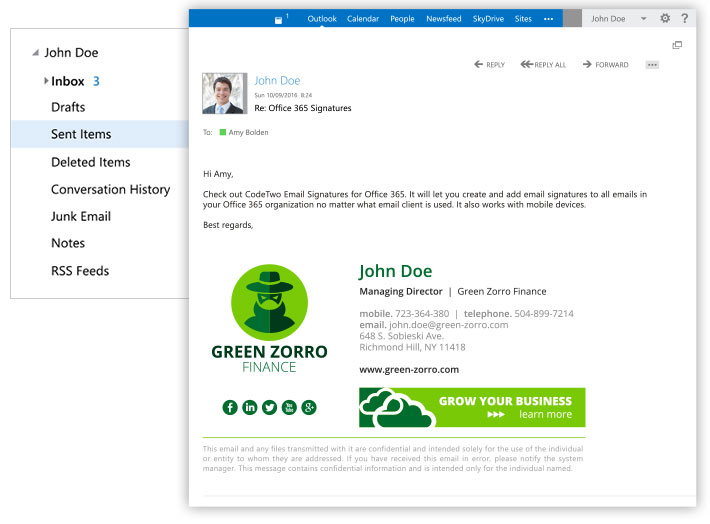Click the gray user avatar square

(572, 19)
